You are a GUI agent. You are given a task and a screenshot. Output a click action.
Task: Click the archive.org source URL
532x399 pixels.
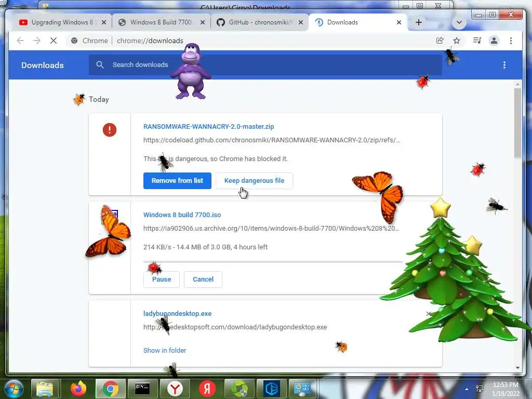271,229
